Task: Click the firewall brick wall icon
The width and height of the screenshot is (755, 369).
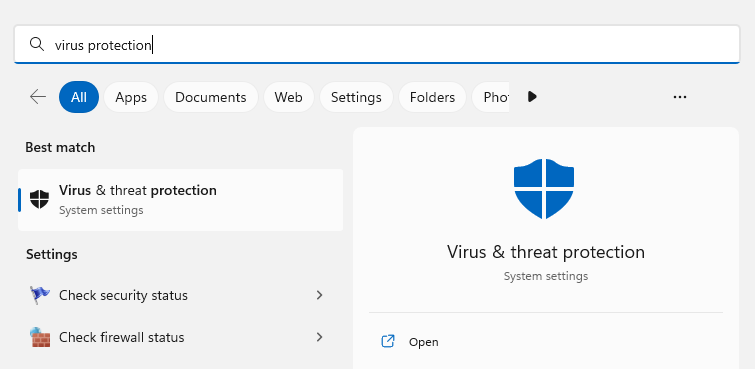Action: tap(39, 337)
